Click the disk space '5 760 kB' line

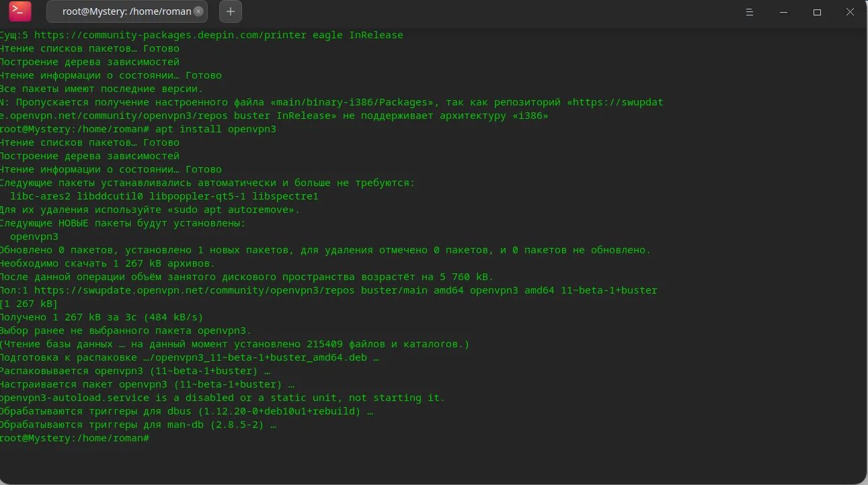[247, 277]
